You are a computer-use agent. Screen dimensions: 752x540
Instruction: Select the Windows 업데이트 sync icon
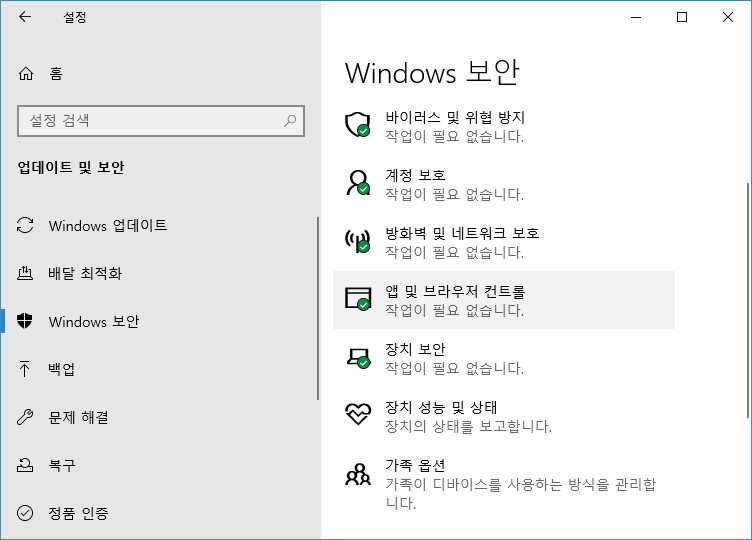click(25, 225)
